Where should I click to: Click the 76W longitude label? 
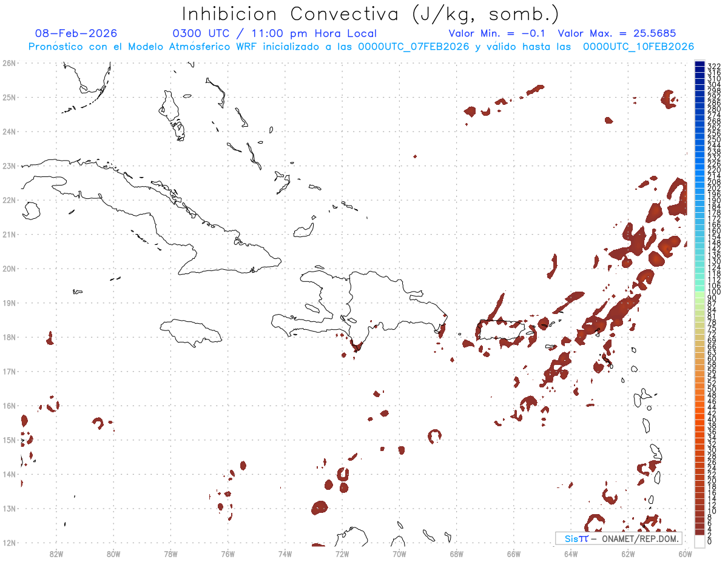click(228, 553)
